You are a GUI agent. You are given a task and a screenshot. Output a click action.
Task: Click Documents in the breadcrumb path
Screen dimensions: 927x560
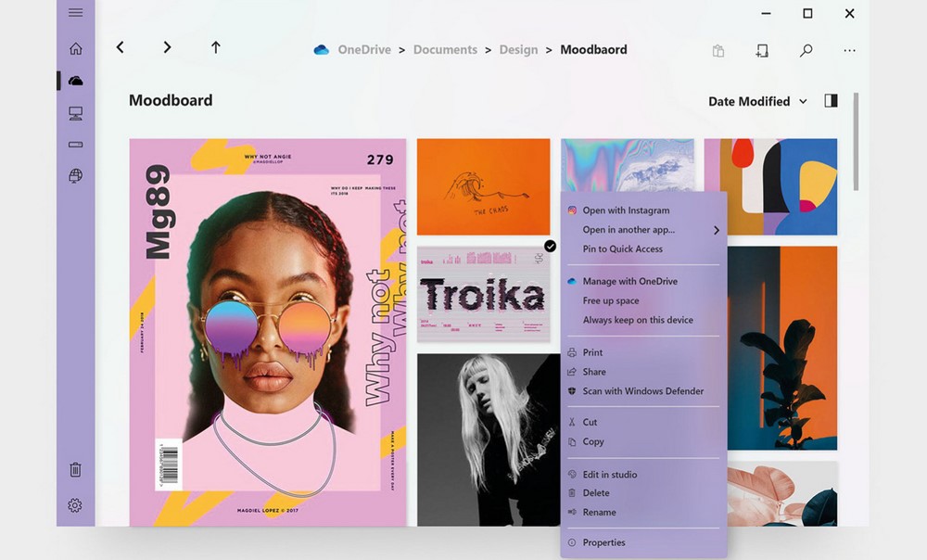445,50
